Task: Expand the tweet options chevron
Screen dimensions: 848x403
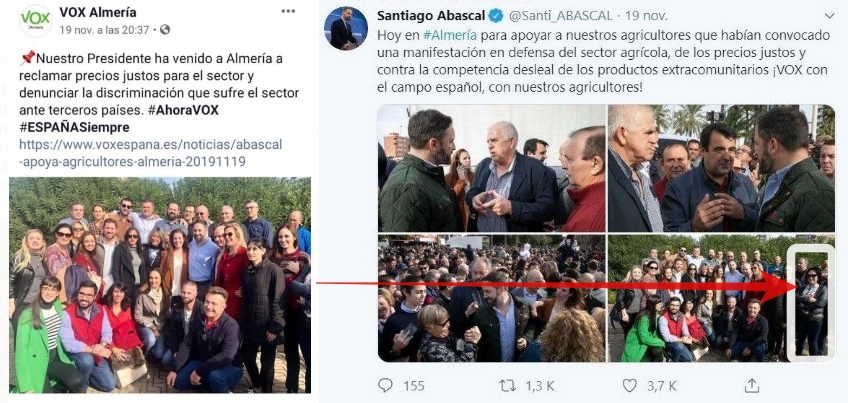Action: 829,16
